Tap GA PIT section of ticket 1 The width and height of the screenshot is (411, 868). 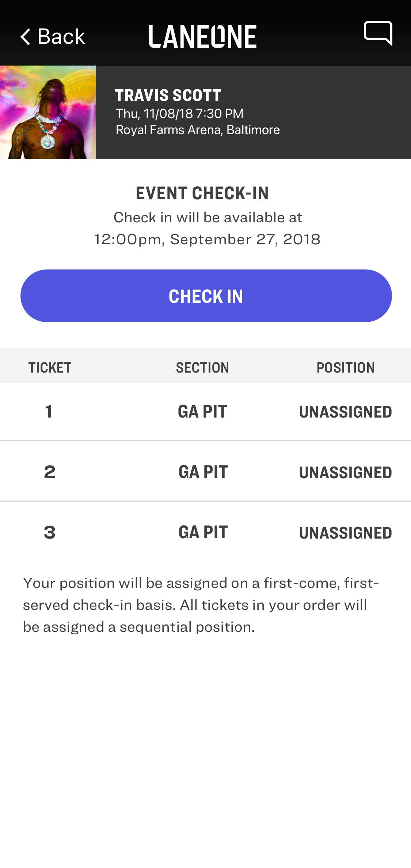click(x=202, y=412)
